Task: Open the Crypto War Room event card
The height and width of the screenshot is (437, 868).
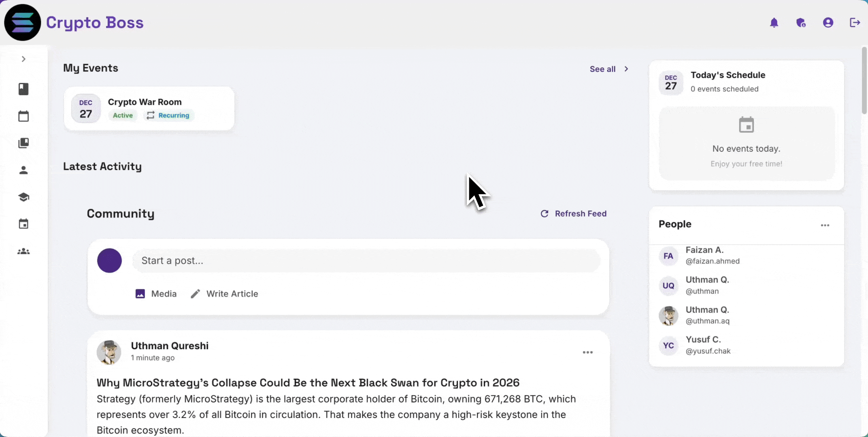Action: [149, 108]
